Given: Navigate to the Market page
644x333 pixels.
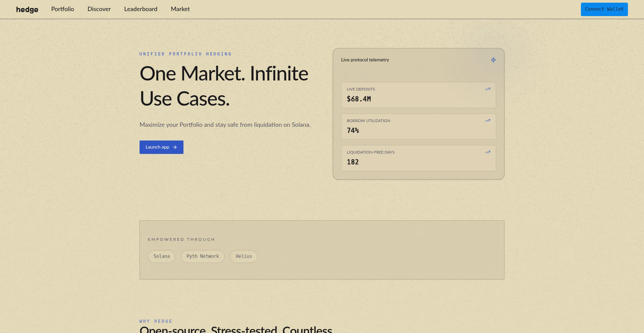Looking at the screenshot, I should point(180,9).
